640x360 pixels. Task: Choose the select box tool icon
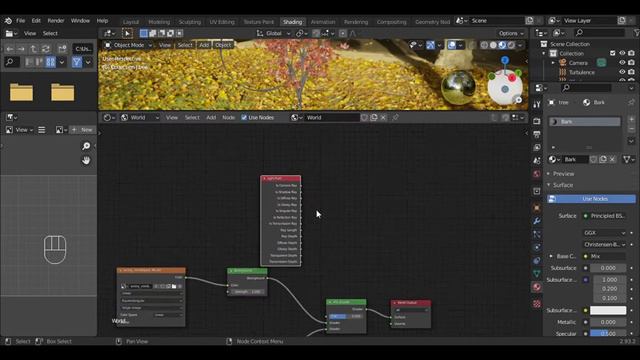click(x=127, y=33)
